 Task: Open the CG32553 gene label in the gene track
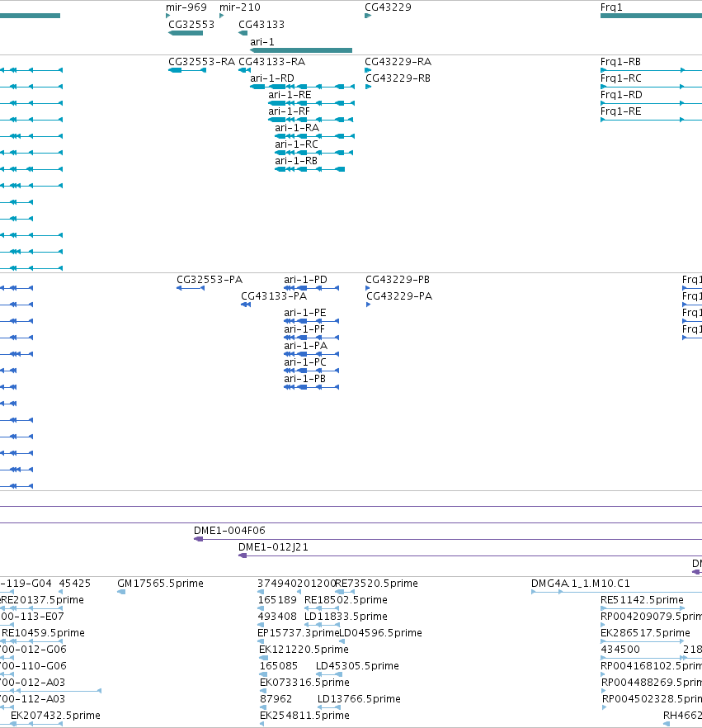[191, 25]
